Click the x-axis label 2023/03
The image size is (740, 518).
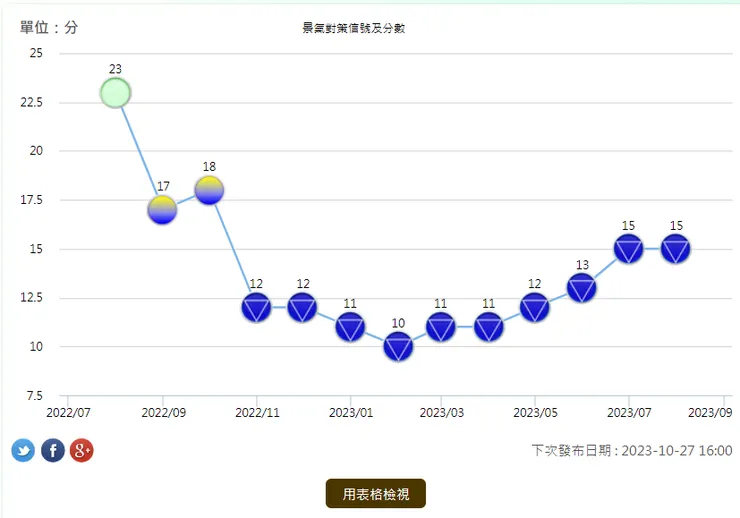pos(442,413)
